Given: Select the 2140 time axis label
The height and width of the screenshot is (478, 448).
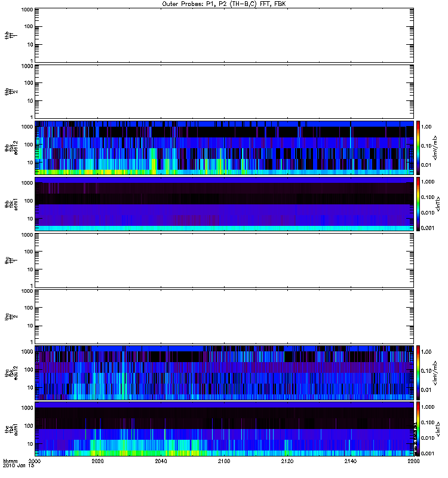Looking at the screenshot, I should pos(351,461).
